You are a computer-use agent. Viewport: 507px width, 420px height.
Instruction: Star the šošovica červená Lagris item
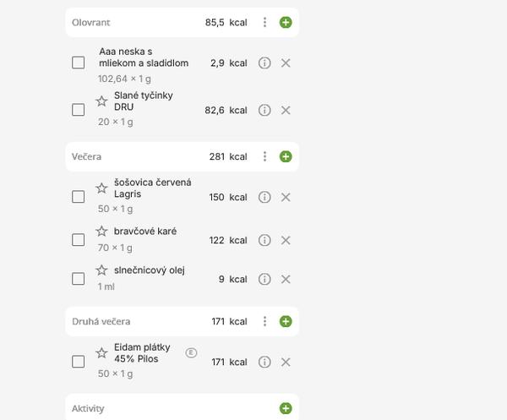pyautogui.click(x=101, y=188)
